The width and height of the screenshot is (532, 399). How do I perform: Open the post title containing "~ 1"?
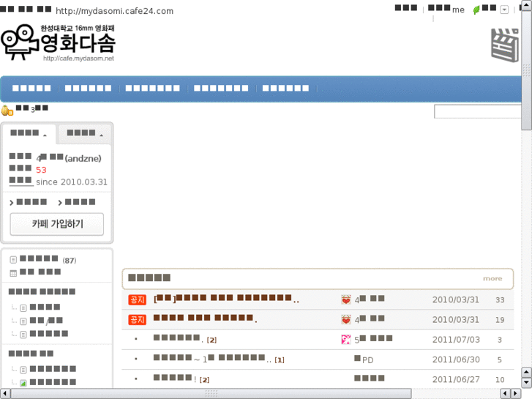(x=212, y=358)
